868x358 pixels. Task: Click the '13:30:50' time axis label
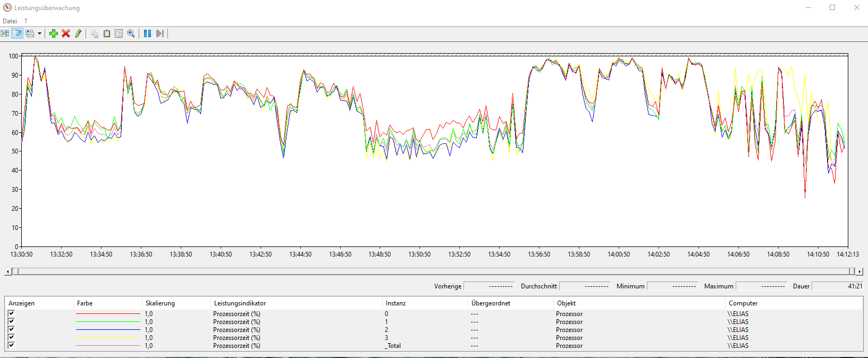[x=21, y=254]
